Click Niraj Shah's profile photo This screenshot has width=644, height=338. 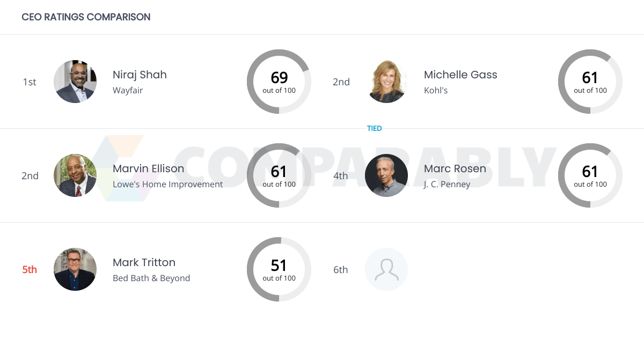pos(75,82)
